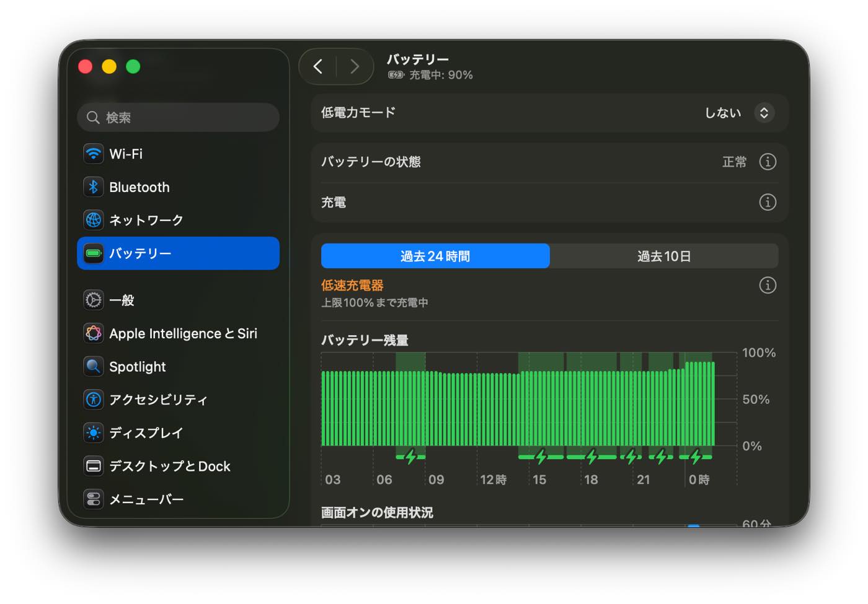Go forward with the forward chevron
The image size is (868, 604).
(355, 66)
